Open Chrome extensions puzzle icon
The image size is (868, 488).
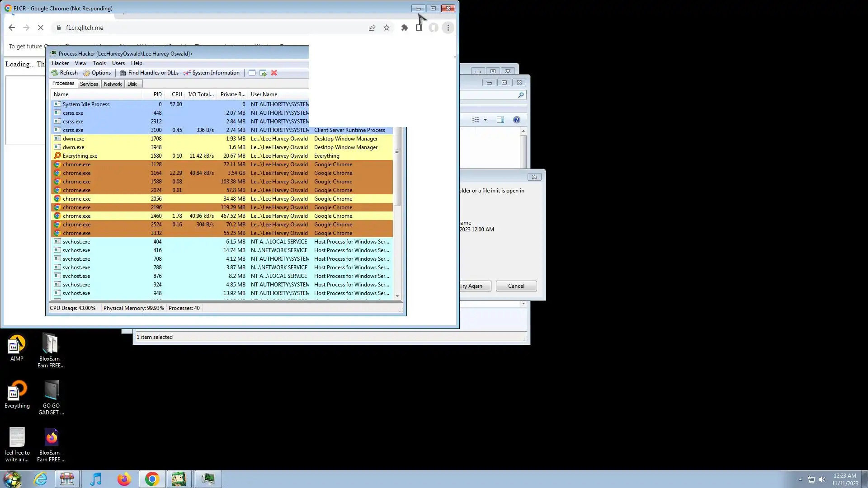404,28
